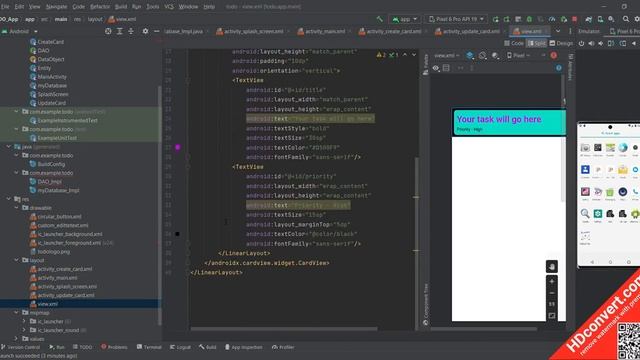Click the magenta color gutter swatch
The image size is (640, 360).
click(x=178, y=147)
